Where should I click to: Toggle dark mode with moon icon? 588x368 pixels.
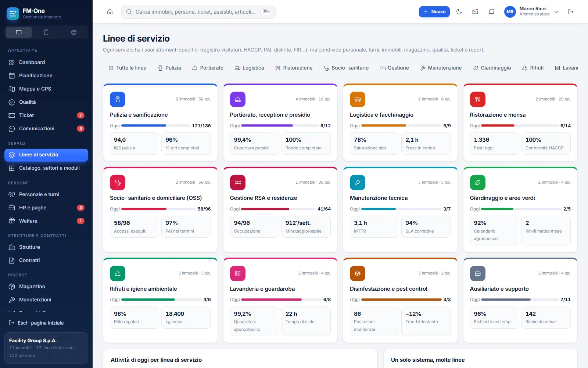pos(459,12)
